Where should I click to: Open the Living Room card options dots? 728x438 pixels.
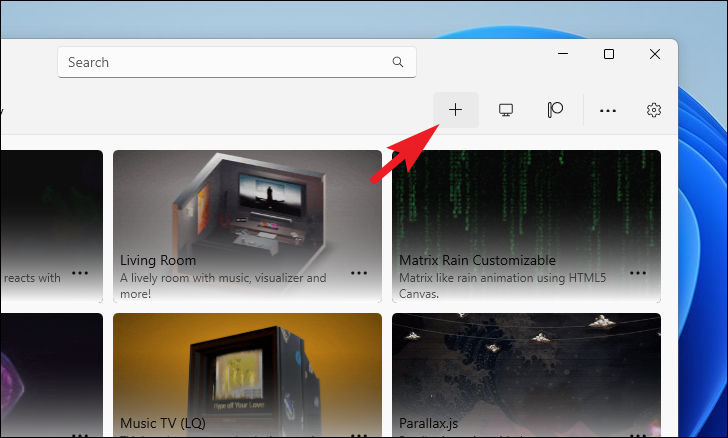pyautogui.click(x=359, y=273)
